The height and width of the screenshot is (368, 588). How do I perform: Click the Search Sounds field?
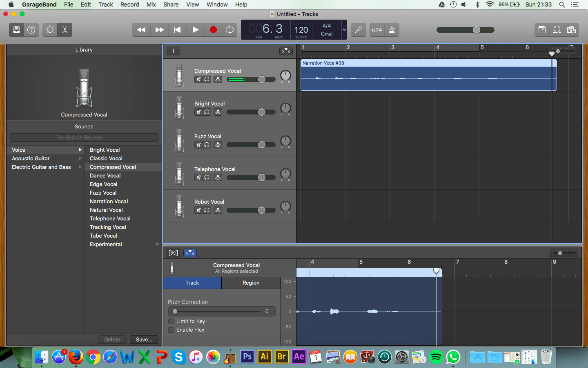(84, 138)
